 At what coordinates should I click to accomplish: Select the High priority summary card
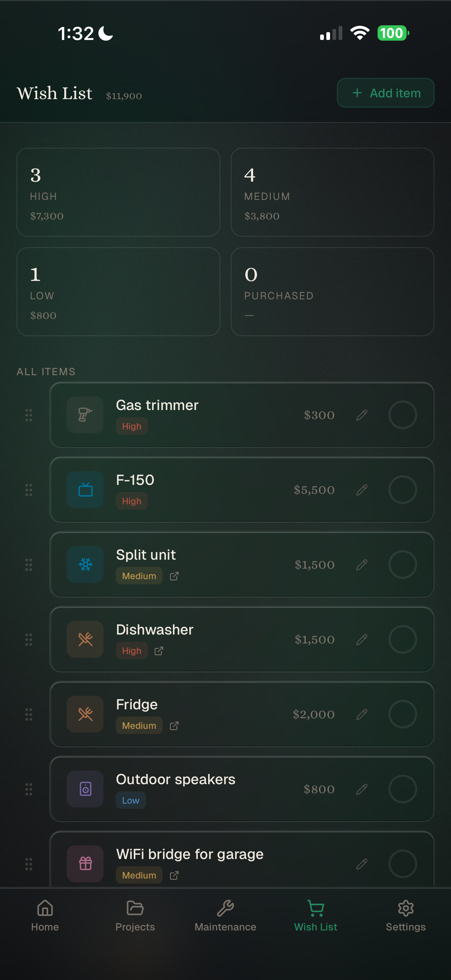[118, 192]
